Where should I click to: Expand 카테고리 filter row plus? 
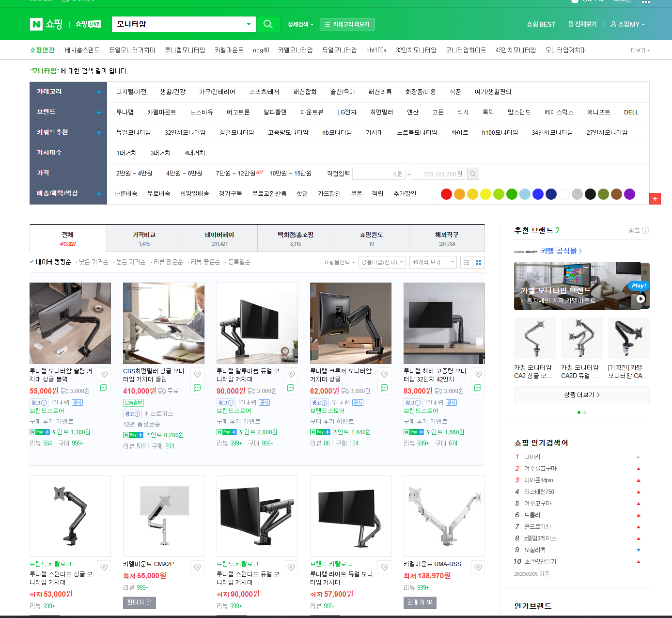tap(98, 92)
